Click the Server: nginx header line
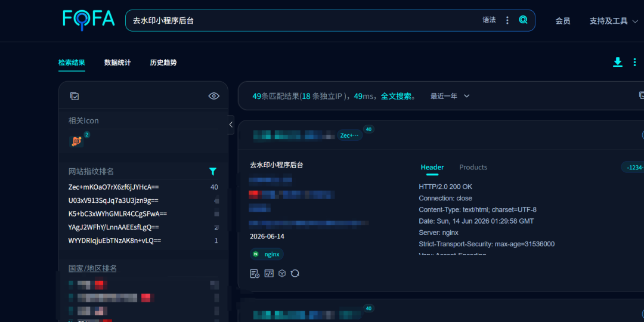The width and height of the screenshot is (644, 322). (x=439, y=233)
